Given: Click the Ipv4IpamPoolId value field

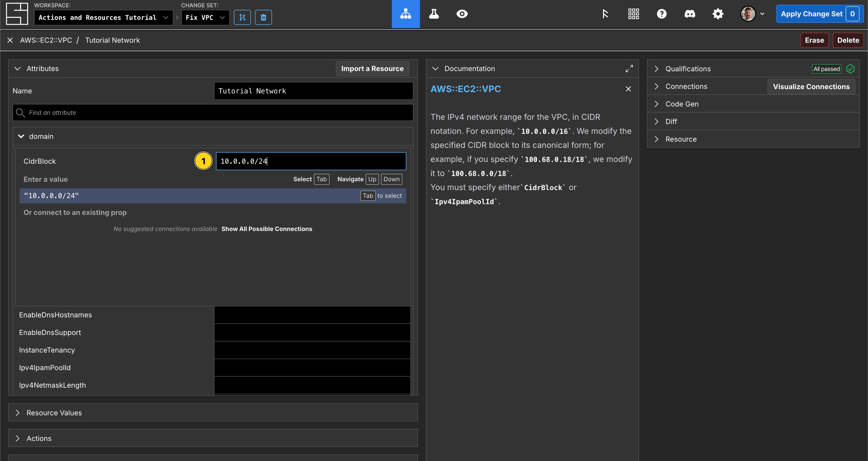Looking at the screenshot, I should [x=312, y=367].
